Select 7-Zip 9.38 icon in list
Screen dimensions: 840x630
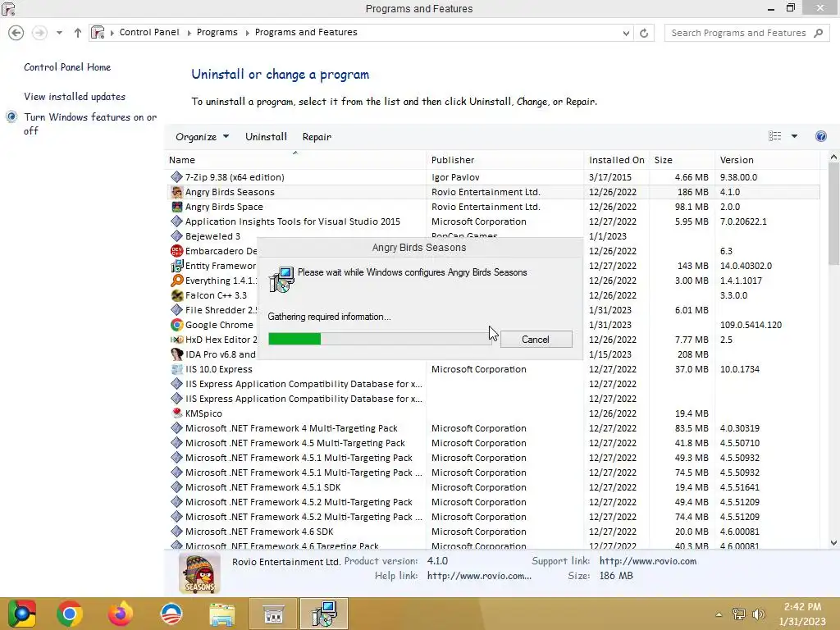177,177
